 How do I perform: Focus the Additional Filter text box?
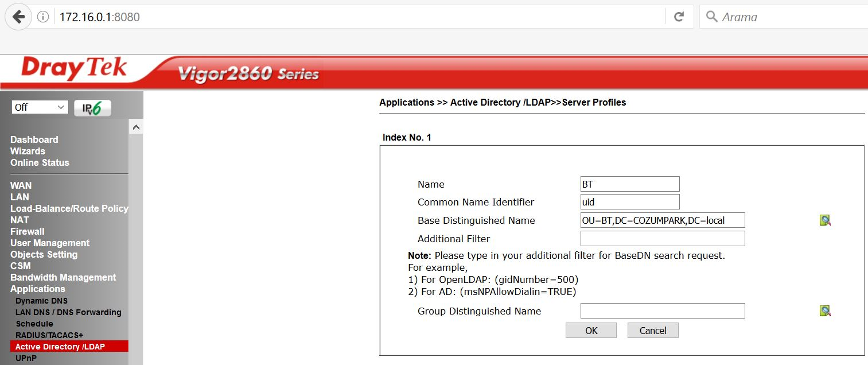pos(662,239)
